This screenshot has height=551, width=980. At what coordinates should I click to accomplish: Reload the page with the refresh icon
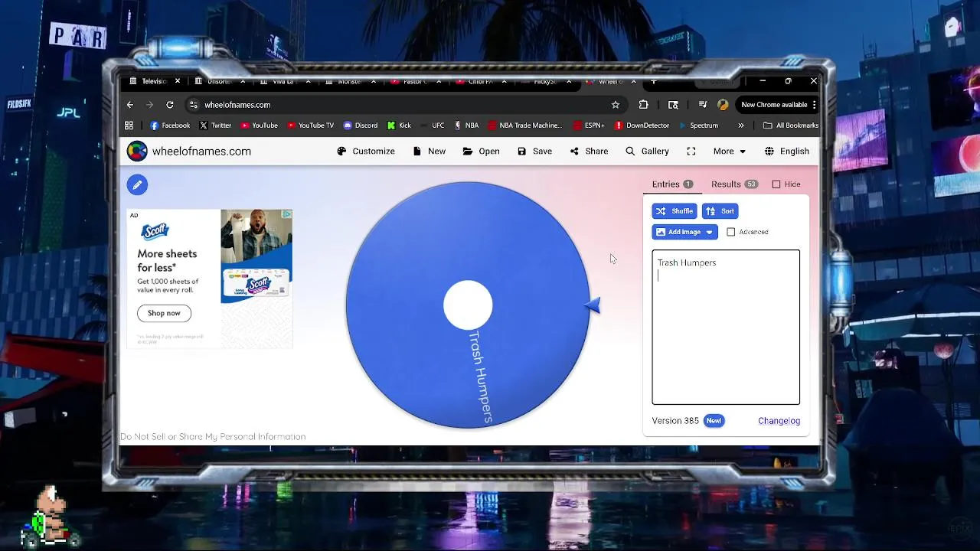click(170, 105)
